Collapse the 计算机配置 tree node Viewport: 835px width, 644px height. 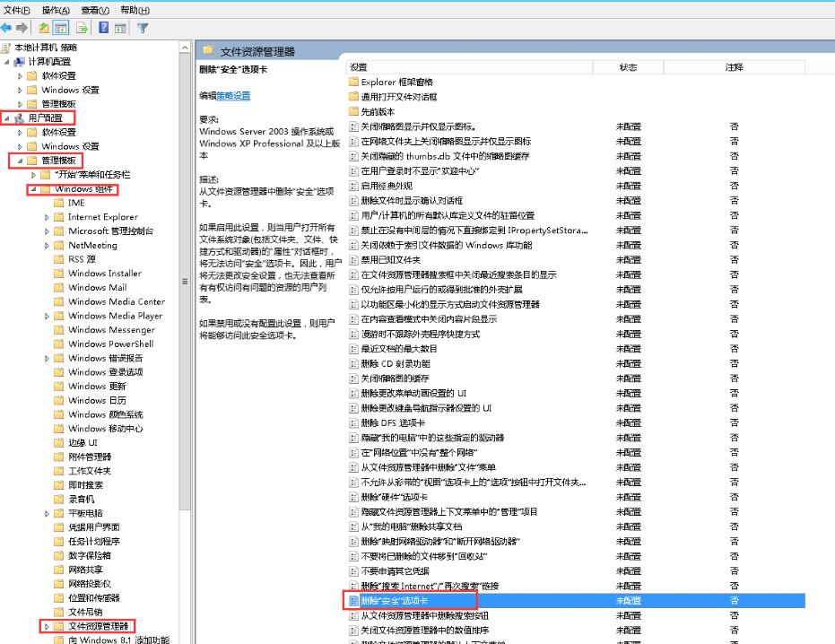point(7,62)
